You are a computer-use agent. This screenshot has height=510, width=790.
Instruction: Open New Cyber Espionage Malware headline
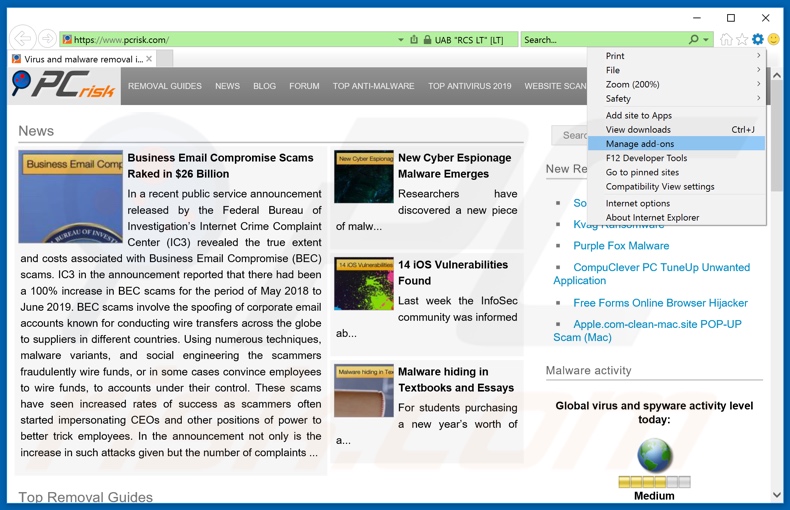point(454,166)
